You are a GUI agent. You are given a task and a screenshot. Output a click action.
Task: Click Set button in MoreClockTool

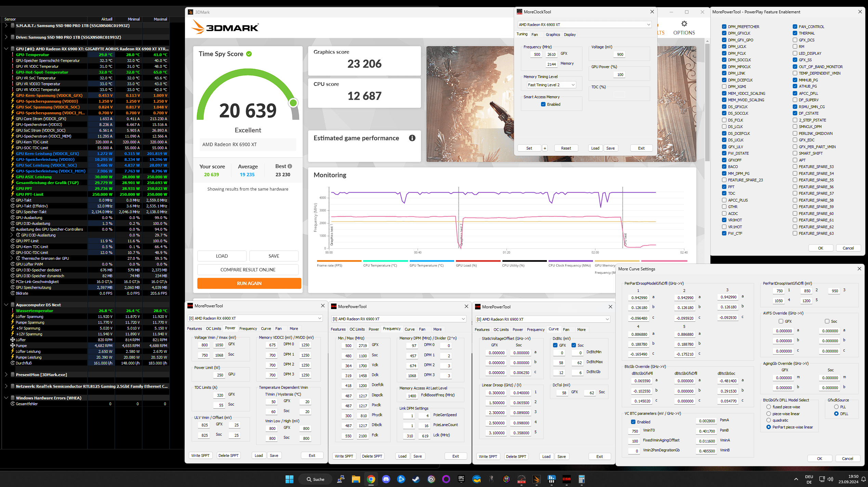529,148
